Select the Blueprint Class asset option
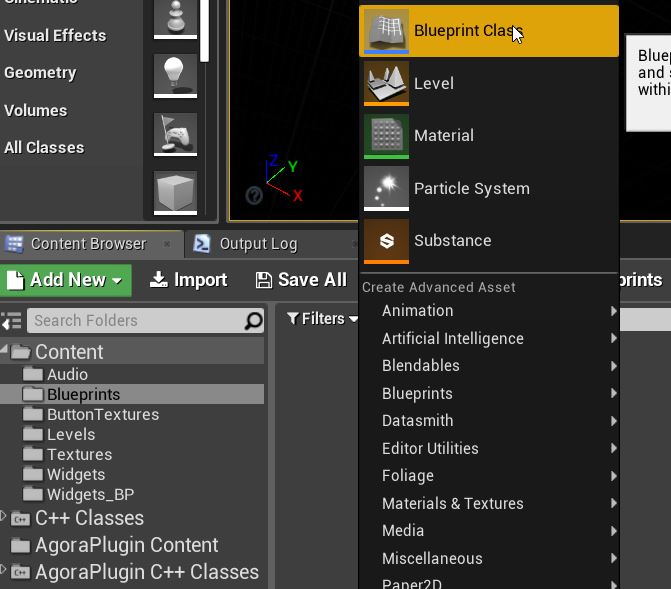Image resolution: width=671 pixels, height=589 pixels. click(489, 31)
